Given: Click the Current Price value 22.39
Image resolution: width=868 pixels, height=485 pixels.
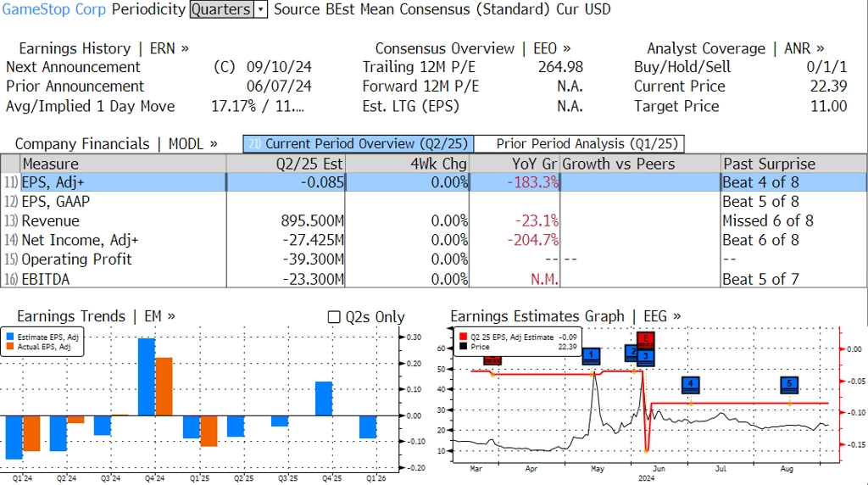Looking at the screenshot, I should 829,86.
